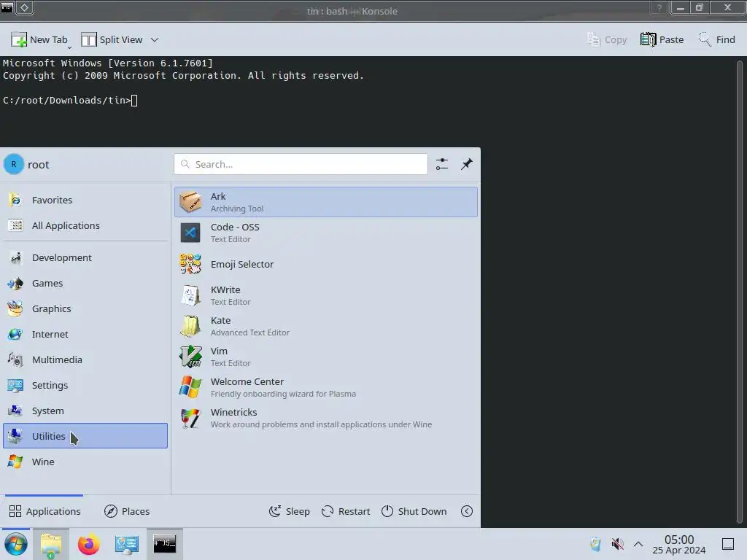Open a New Tab in Konsole

(40, 39)
